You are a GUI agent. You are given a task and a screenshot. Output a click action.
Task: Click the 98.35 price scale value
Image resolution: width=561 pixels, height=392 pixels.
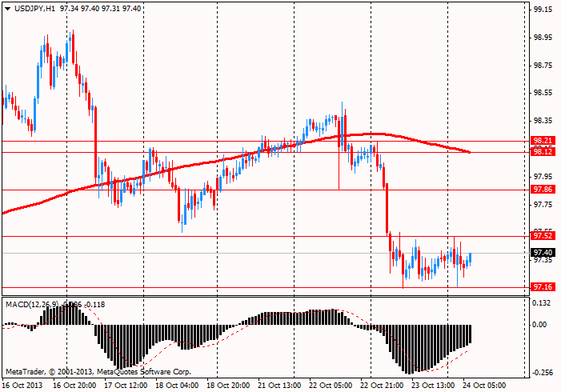point(543,121)
